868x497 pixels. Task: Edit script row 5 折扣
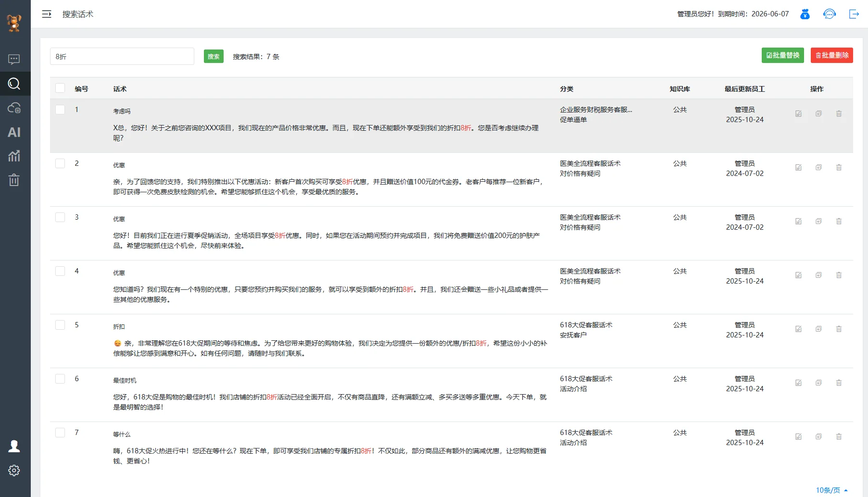(798, 329)
